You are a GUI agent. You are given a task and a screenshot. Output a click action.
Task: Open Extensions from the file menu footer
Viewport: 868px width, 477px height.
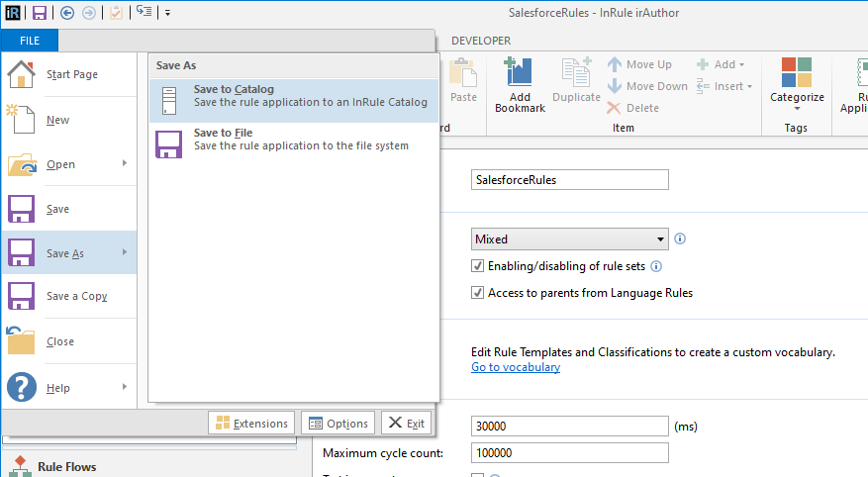click(251, 424)
